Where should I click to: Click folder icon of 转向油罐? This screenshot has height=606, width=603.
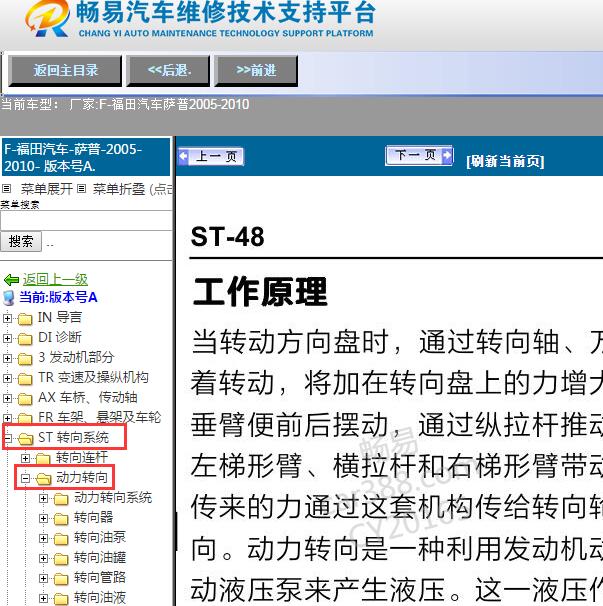(x=61, y=559)
